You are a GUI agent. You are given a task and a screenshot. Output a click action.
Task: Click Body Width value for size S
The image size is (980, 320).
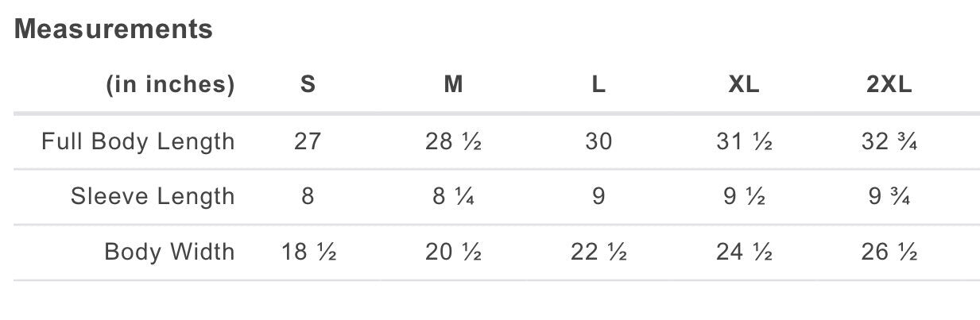pos(308,252)
